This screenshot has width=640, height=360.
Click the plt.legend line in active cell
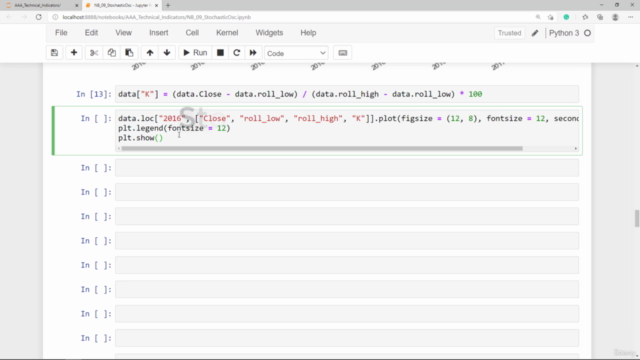click(x=174, y=128)
